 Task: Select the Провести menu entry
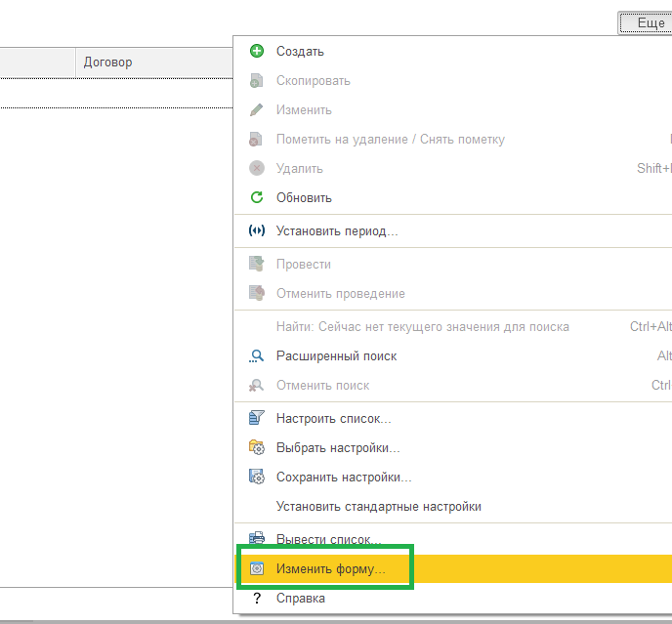pos(453,264)
